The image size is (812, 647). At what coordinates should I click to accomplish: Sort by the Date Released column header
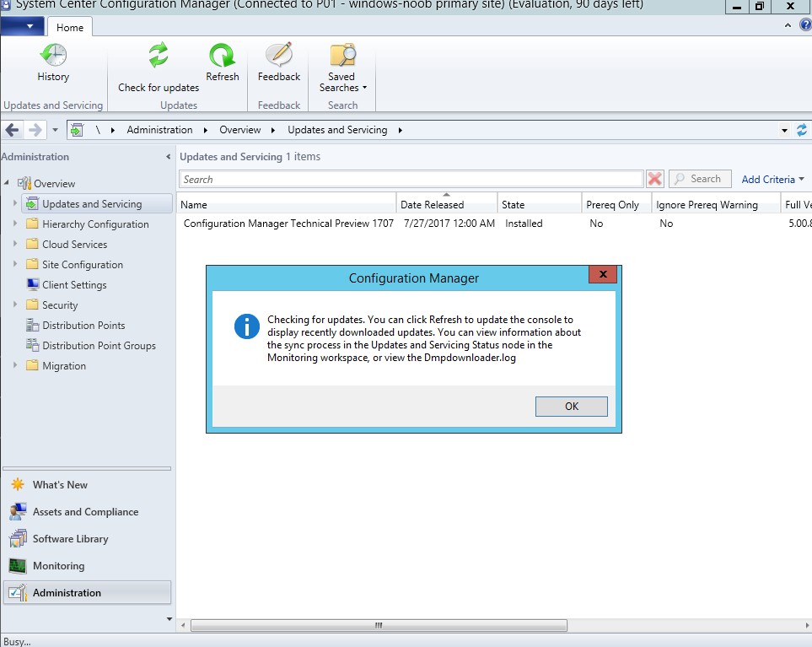point(447,205)
